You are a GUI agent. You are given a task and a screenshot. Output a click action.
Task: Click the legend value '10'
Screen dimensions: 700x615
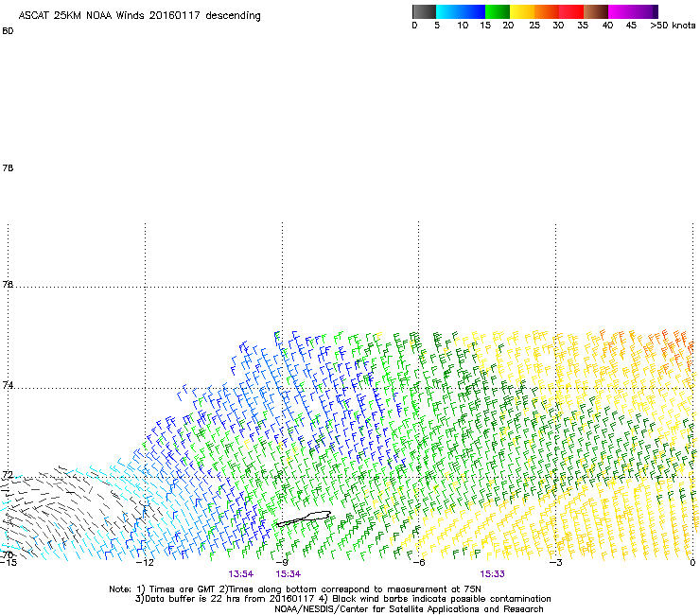click(463, 26)
